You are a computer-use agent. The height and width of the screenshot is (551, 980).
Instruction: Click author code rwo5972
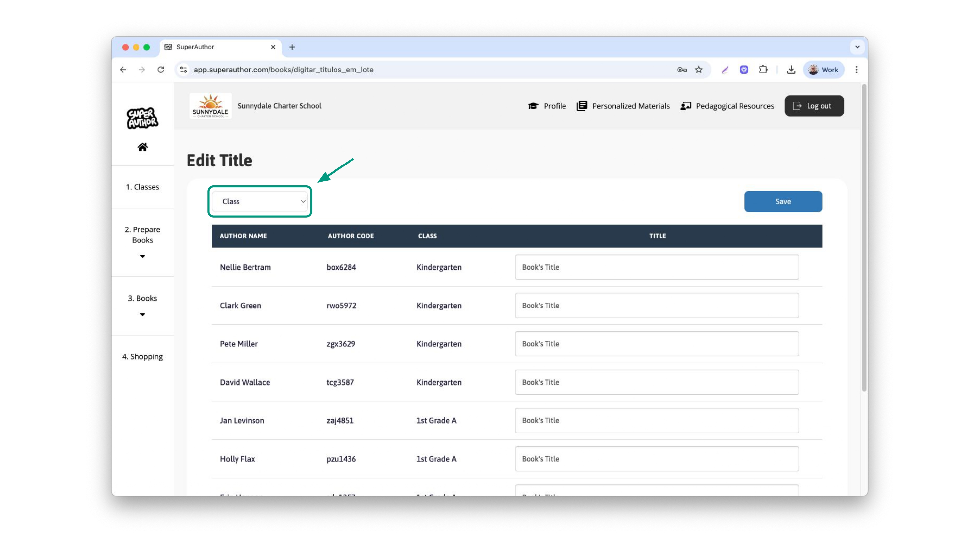tap(341, 306)
